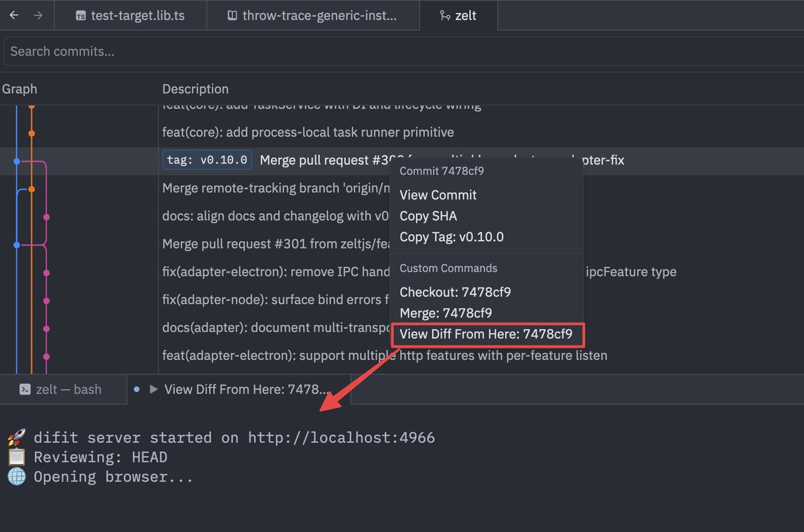Select 'docs(adapter): document multi-transport' commit
The width and height of the screenshot is (804, 532).
tap(276, 328)
